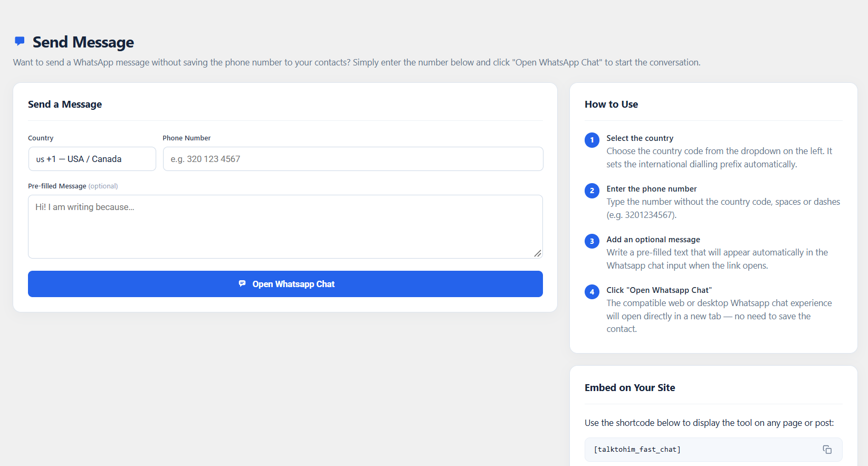Viewport: 868px width, 466px height.
Task: Click the 'Country' field label
Action: (x=41, y=138)
